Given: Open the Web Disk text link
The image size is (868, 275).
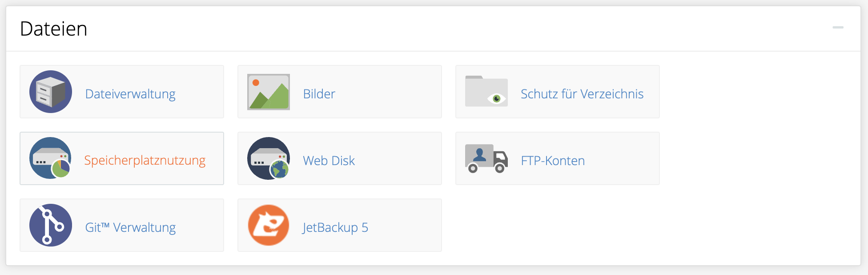Looking at the screenshot, I should (x=329, y=161).
